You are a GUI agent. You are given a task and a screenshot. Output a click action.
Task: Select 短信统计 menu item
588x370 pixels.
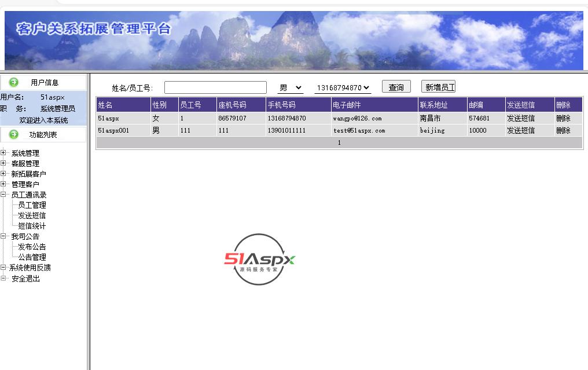point(32,226)
